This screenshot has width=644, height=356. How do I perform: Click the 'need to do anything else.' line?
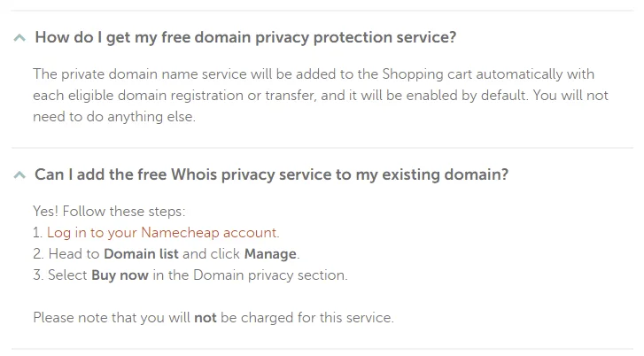pos(114,117)
